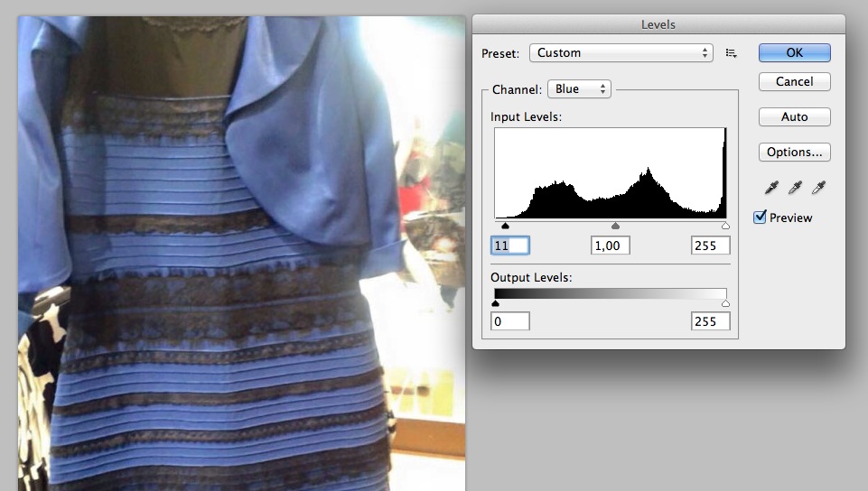The height and width of the screenshot is (491, 868).
Task: Select the white point eyedropper
Action: pyautogui.click(x=818, y=188)
